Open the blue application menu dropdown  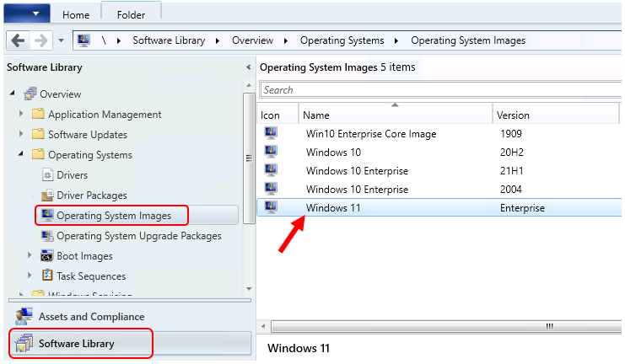(27, 14)
